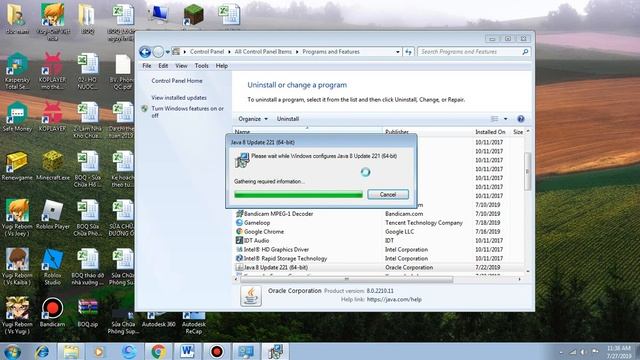Open Windows Explorer from taskbar

71,352
